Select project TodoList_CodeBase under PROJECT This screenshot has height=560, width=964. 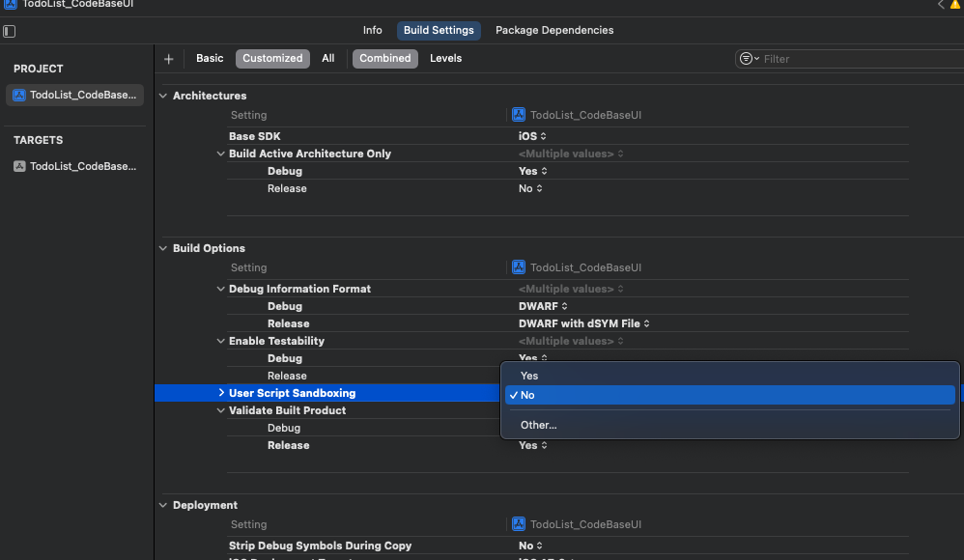[75, 95]
